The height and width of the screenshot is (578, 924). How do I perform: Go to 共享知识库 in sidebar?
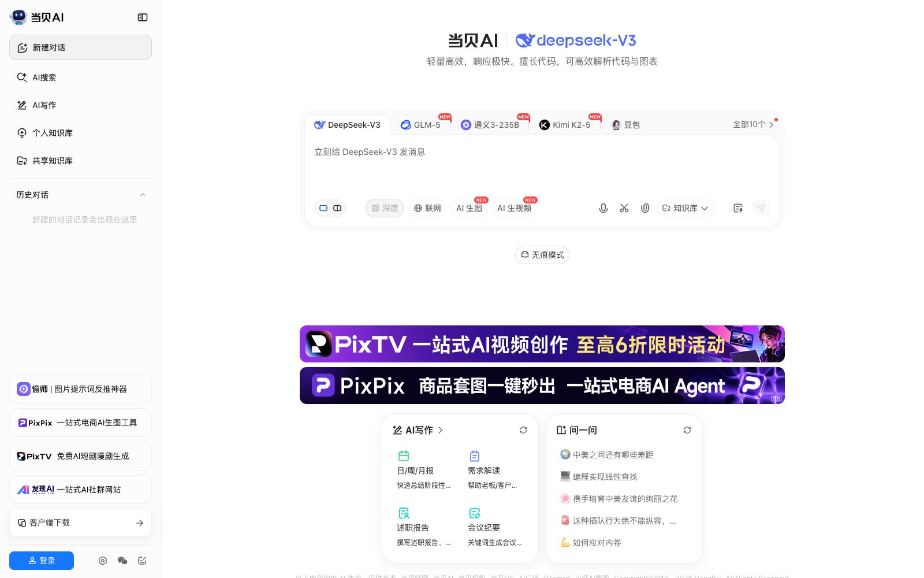[x=80, y=161]
